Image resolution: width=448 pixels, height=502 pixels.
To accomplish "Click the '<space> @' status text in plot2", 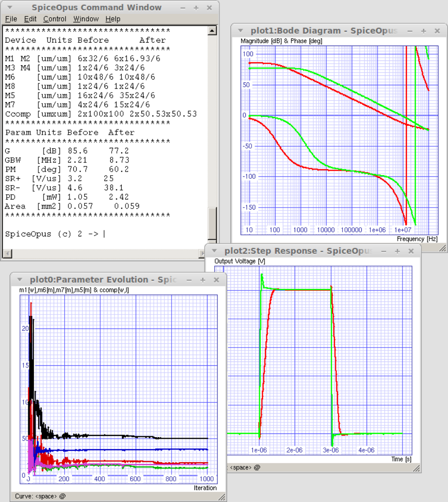I will [x=245, y=468].
